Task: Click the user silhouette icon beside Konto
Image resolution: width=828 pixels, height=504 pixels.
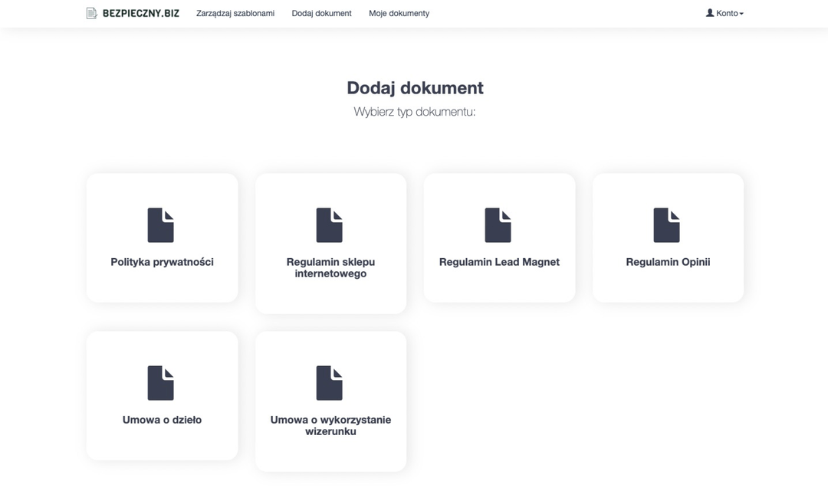Action: point(710,13)
